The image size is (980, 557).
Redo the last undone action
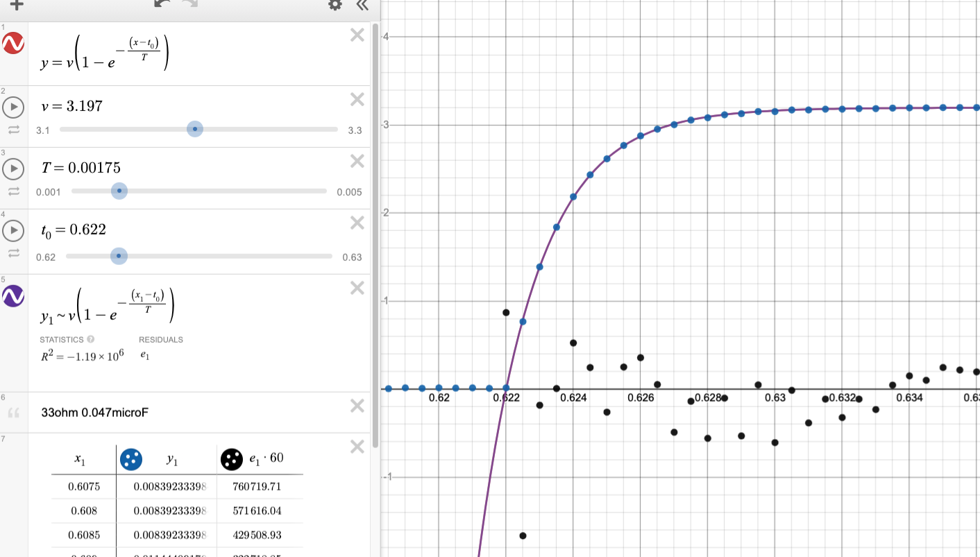[189, 4]
